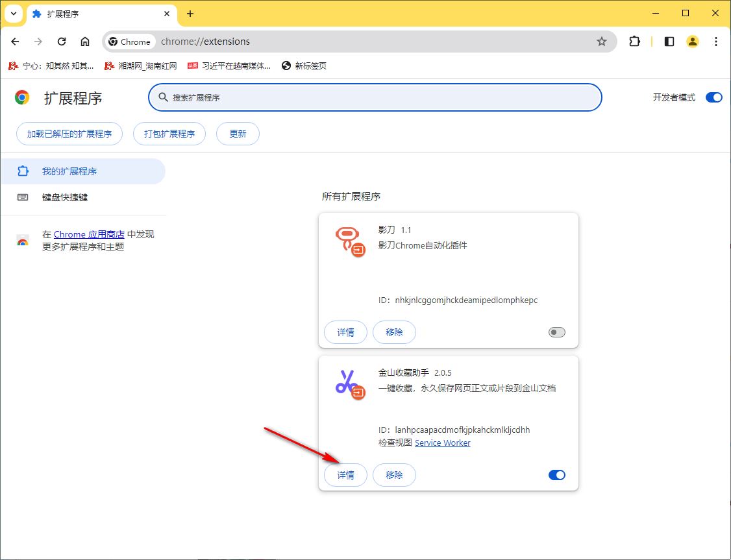Maximize the Chrome window

click(x=686, y=13)
